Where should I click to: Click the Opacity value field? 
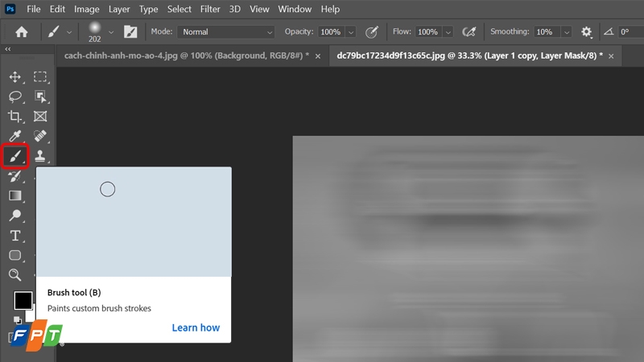tap(332, 31)
